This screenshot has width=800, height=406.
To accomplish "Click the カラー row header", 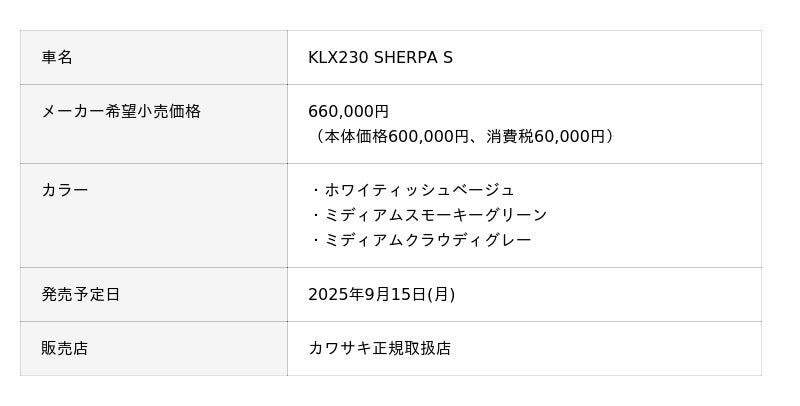I will click(x=65, y=190).
